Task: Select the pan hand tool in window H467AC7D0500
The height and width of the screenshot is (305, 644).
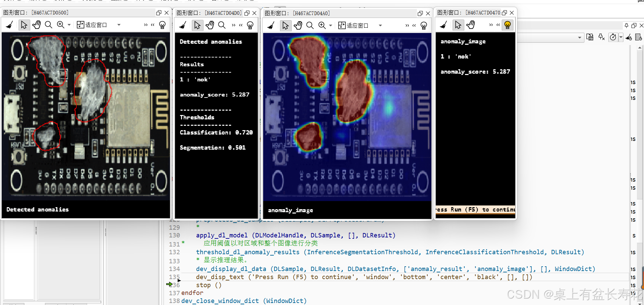Action: click(36, 25)
